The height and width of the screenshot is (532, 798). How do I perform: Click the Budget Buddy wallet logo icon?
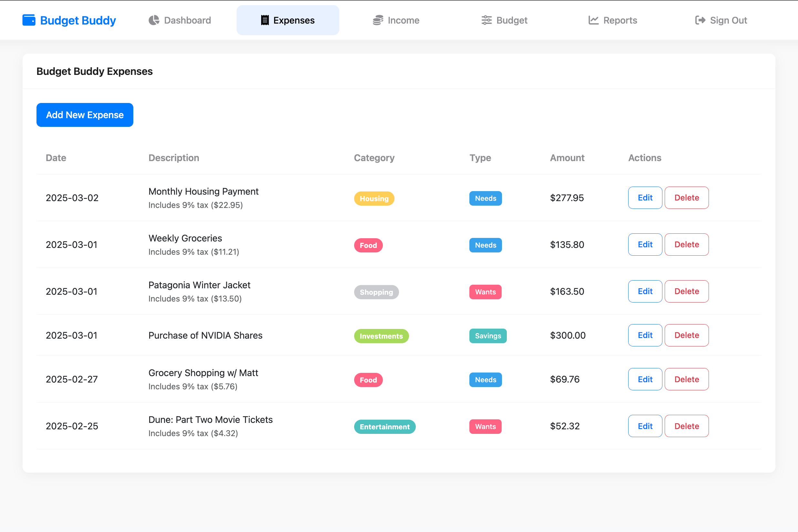[29, 20]
